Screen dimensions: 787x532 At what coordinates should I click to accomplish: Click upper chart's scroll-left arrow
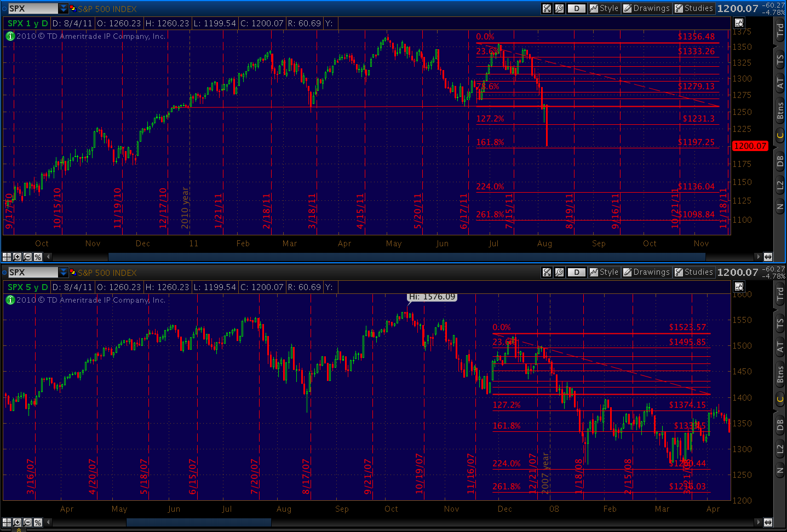(48, 257)
